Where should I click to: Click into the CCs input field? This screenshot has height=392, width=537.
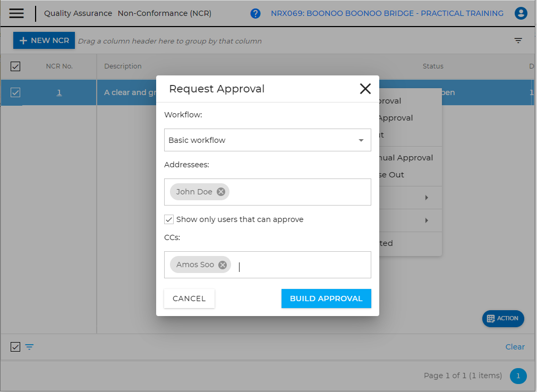[x=303, y=265]
